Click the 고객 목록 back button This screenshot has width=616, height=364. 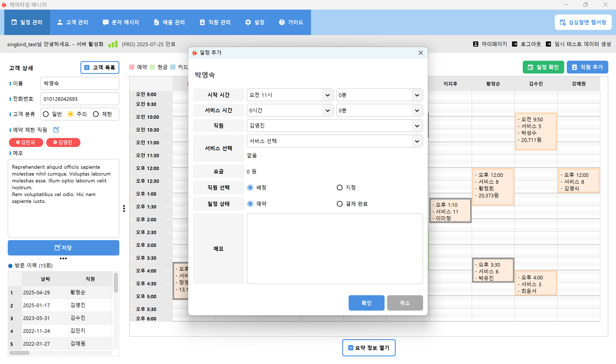pos(100,68)
